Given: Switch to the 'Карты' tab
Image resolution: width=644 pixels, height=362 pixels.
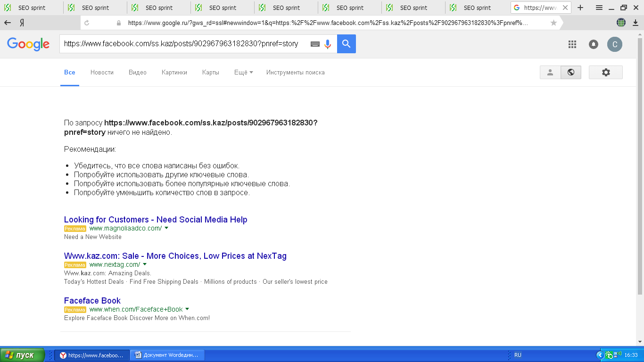Looking at the screenshot, I should 211,72.
